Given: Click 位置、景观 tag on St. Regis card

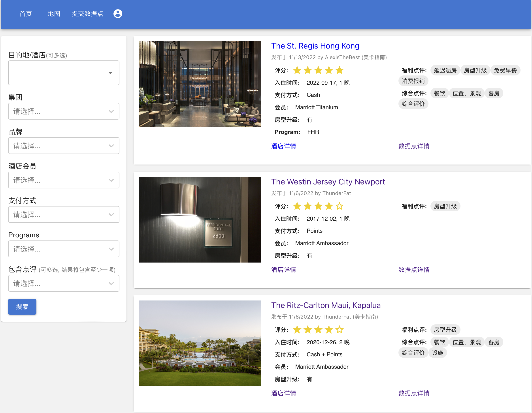Looking at the screenshot, I should (x=466, y=93).
